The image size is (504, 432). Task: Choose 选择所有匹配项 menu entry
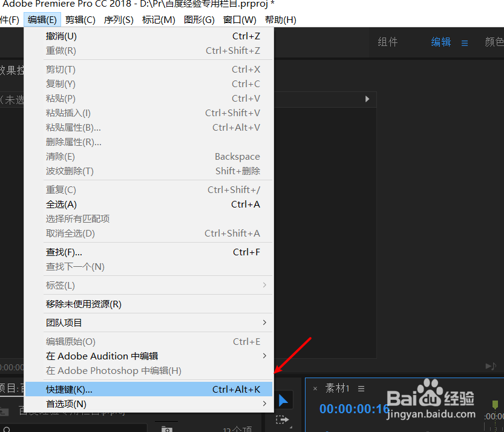pos(148,218)
